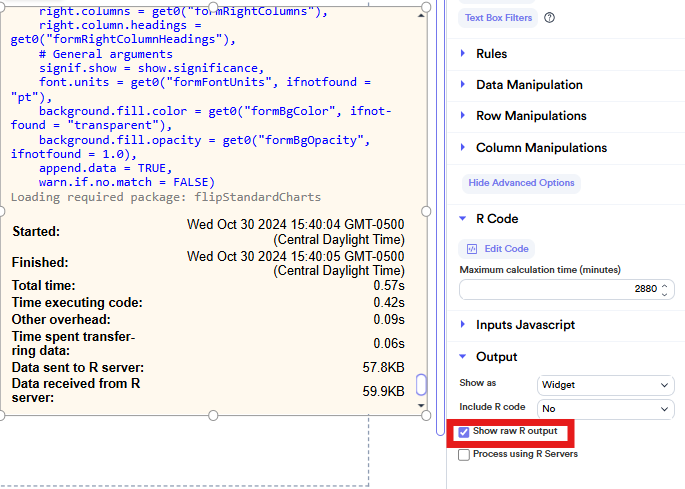Screen dimensions: 685x489
Task: Click the right-middle resize handle of the output box
Action: [x=427, y=211]
